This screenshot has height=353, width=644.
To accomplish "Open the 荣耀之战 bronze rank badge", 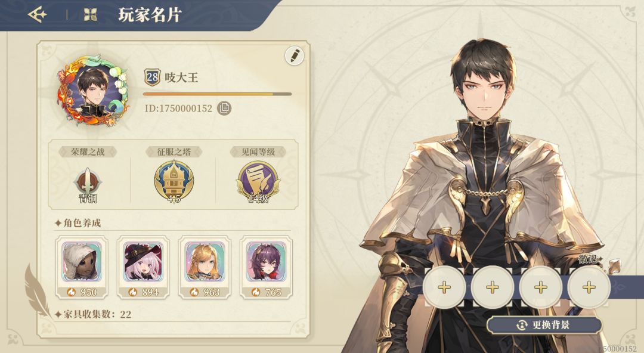I will pos(88,182).
